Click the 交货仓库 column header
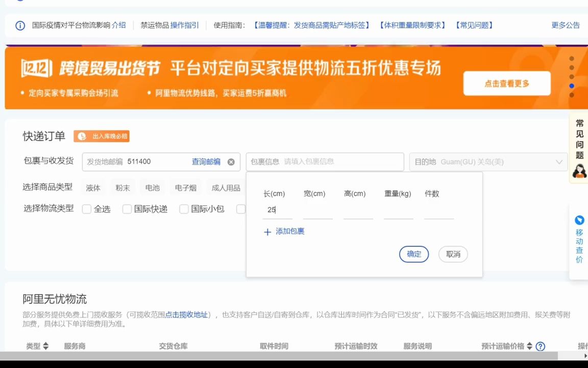This screenshot has height=368, width=588. click(173, 346)
